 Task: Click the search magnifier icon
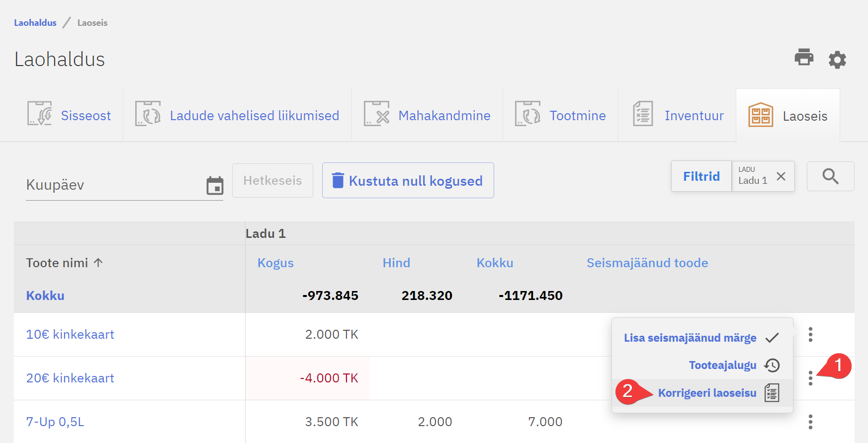point(830,176)
